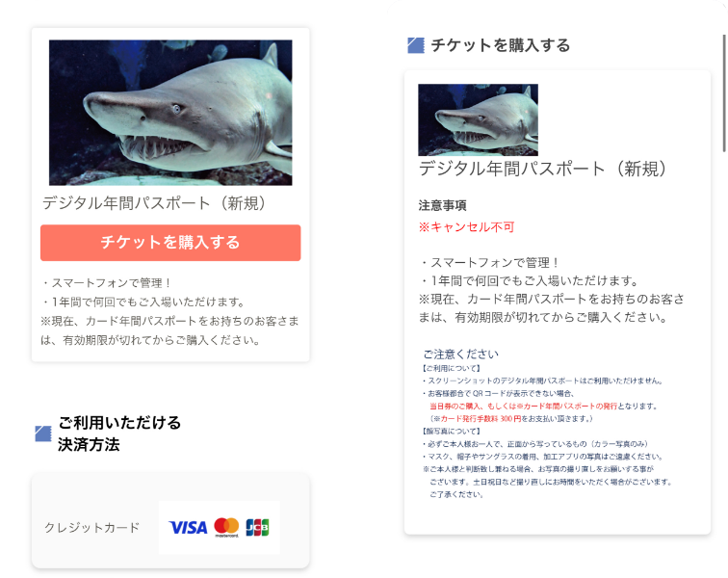Click デジタル年間パスポート（新規） title in left card
The height and width of the screenshot is (578, 728).
(154, 203)
